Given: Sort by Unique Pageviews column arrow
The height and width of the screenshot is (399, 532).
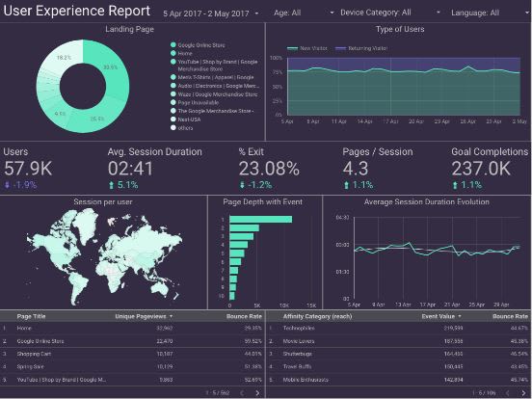Looking at the screenshot, I should (171, 316).
